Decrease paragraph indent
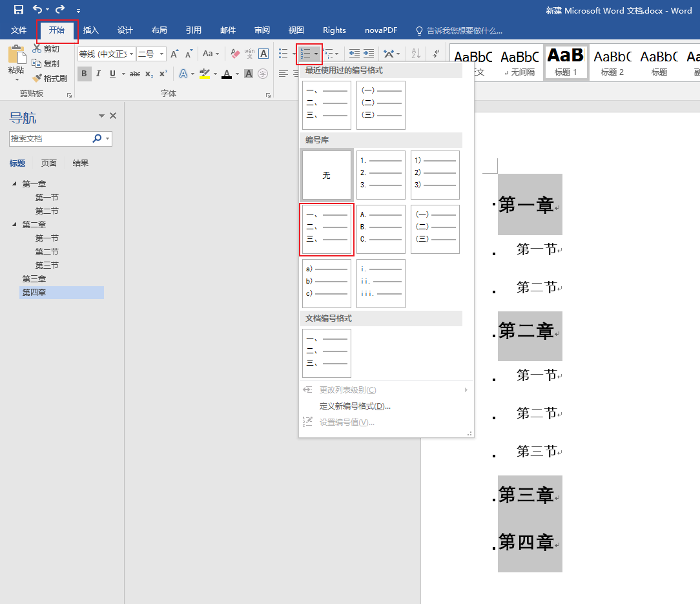Viewport: 700px width, 604px height. 355,54
